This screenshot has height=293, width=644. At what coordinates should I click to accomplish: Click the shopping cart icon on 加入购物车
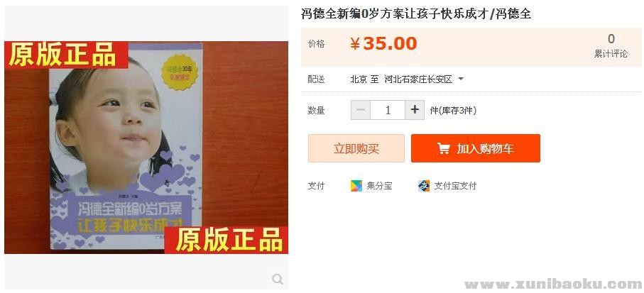443,148
